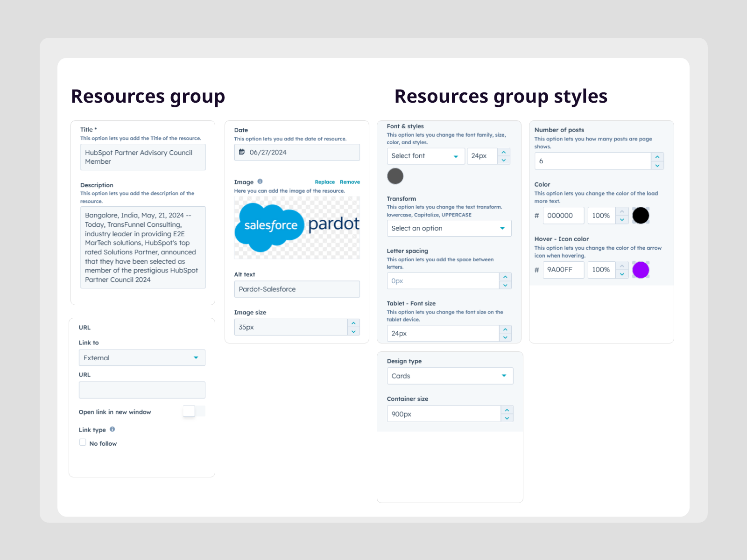Check the No follow checkbox
747x560 pixels.
[x=83, y=442]
